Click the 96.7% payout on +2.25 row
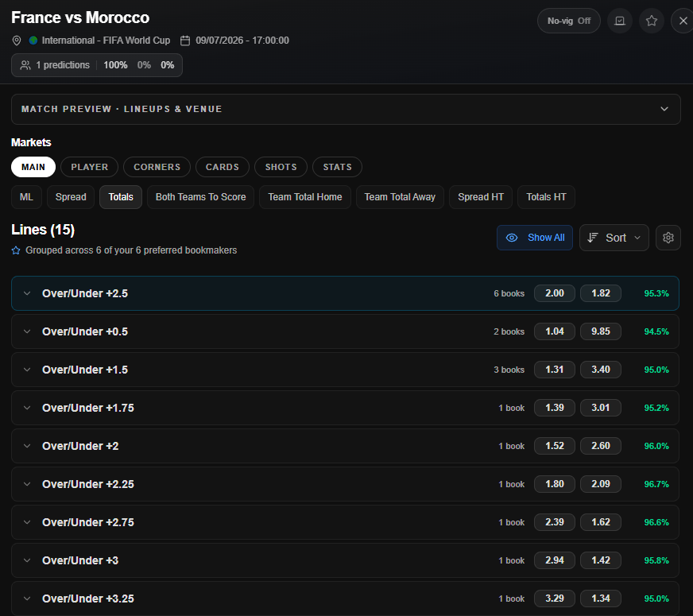The width and height of the screenshot is (693, 616). (x=656, y=484)
